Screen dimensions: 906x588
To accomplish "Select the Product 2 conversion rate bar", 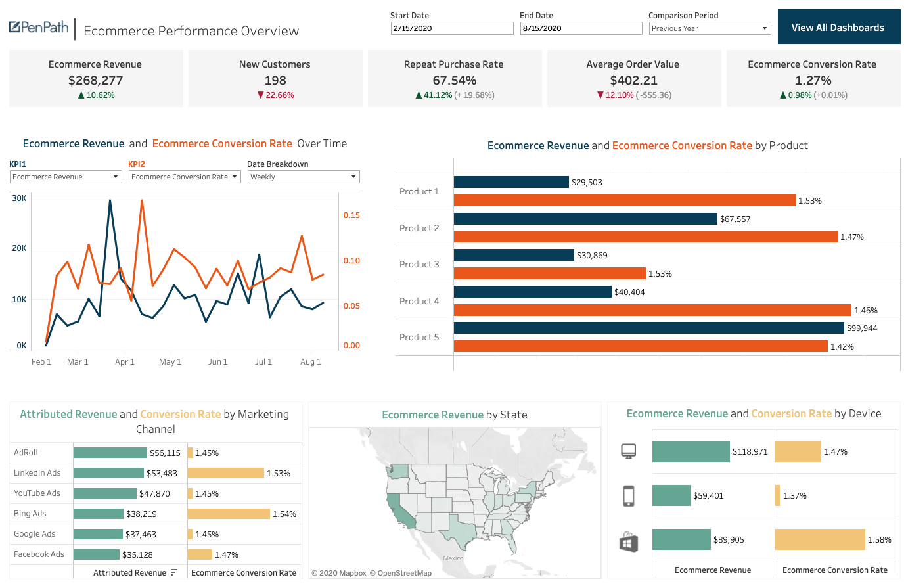I will coord(645,237).
